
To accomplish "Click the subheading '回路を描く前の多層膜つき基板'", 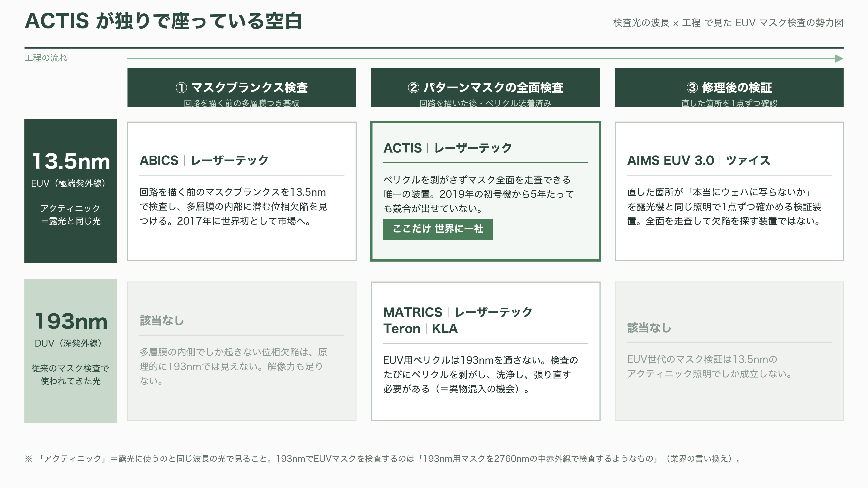I will [x=242, y=103].
